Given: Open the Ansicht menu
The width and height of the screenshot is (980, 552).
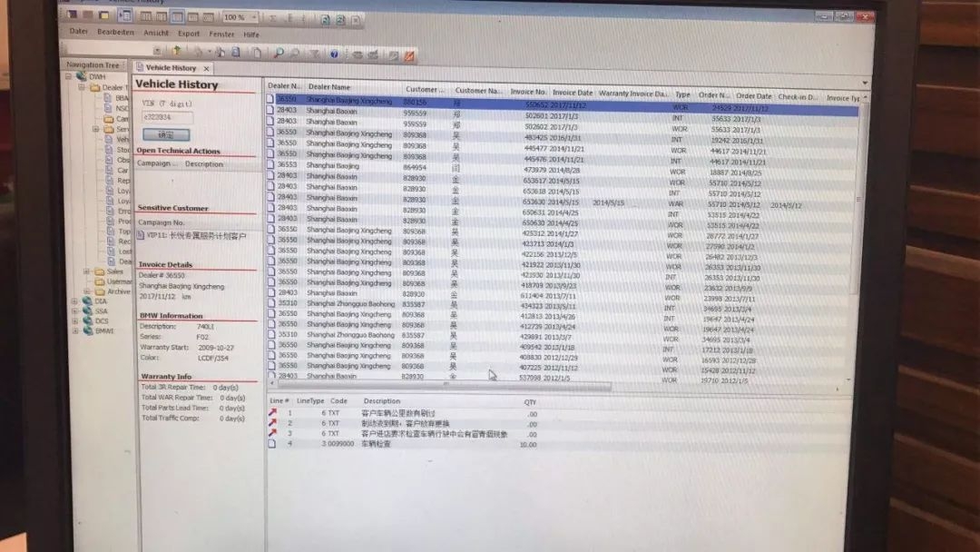Looking at the screenshot, I should pyautogui.click(x=156, y=33).
